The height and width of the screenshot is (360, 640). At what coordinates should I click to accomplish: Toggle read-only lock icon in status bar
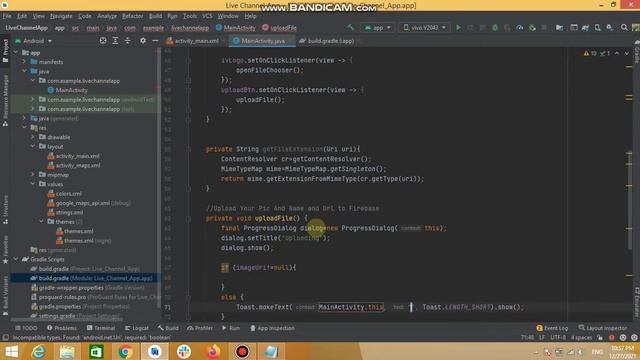pos(600,338)
